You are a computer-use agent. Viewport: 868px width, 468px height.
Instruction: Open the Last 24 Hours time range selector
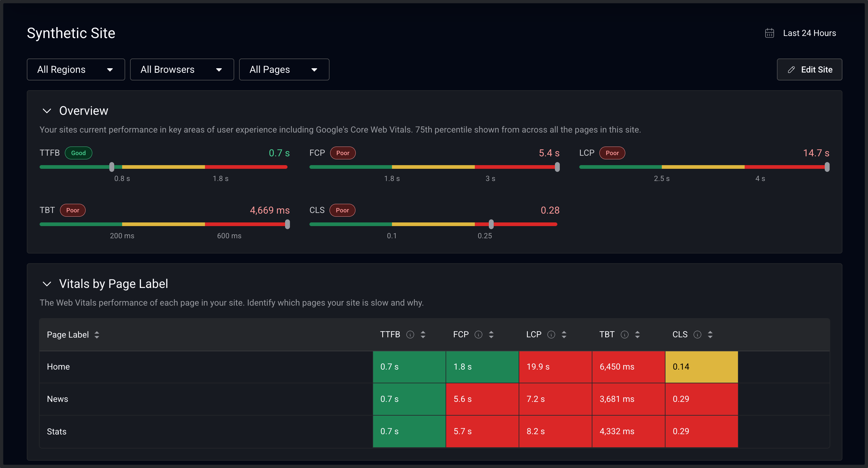tap(809, 33)
